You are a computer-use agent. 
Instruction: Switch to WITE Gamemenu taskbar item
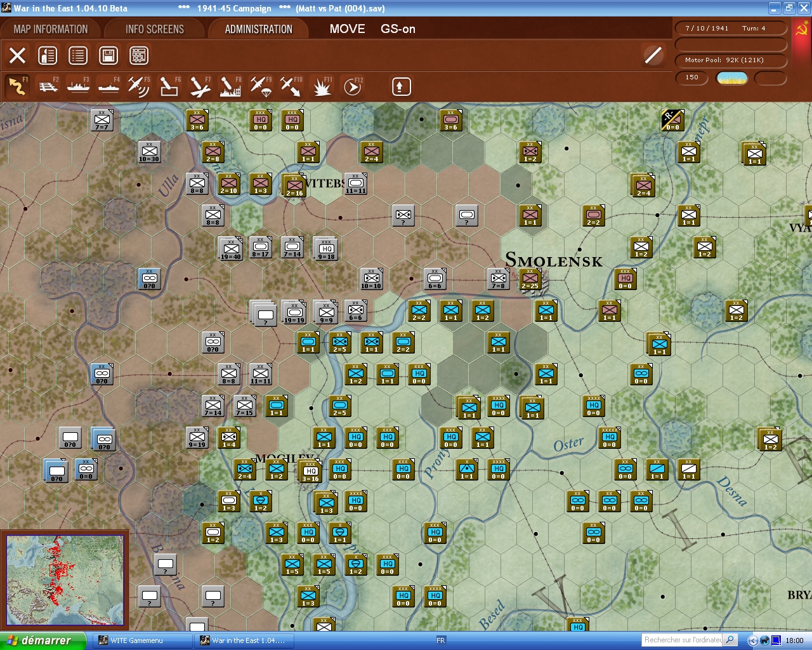(142, 640)
